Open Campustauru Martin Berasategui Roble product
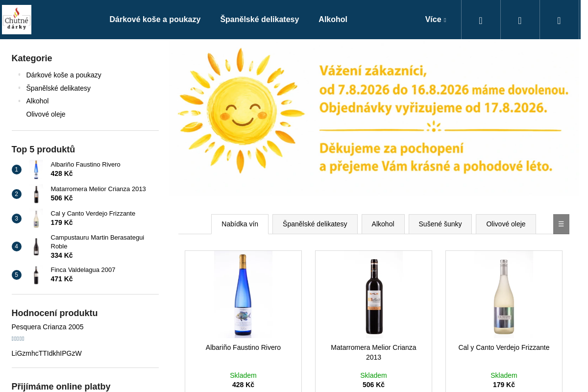The height and width of the screenshot is (392, 588). coord(98,242)
